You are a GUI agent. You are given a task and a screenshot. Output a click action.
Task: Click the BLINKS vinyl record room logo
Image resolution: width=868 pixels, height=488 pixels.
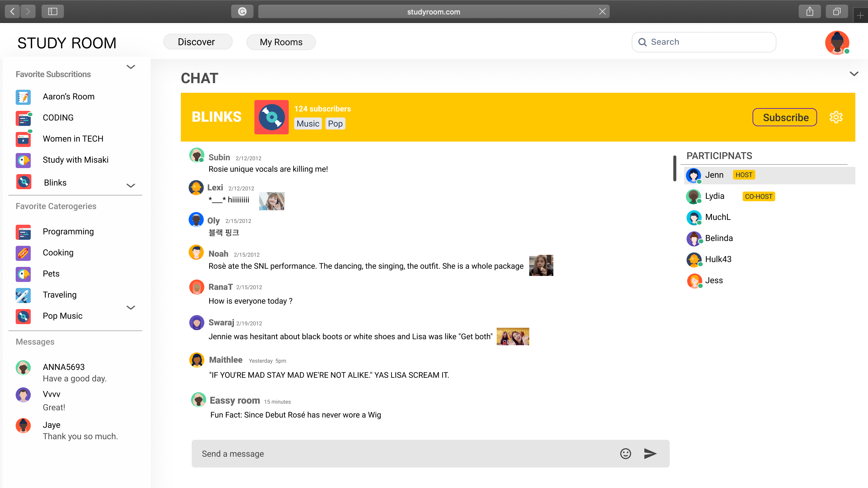[271, 117]
